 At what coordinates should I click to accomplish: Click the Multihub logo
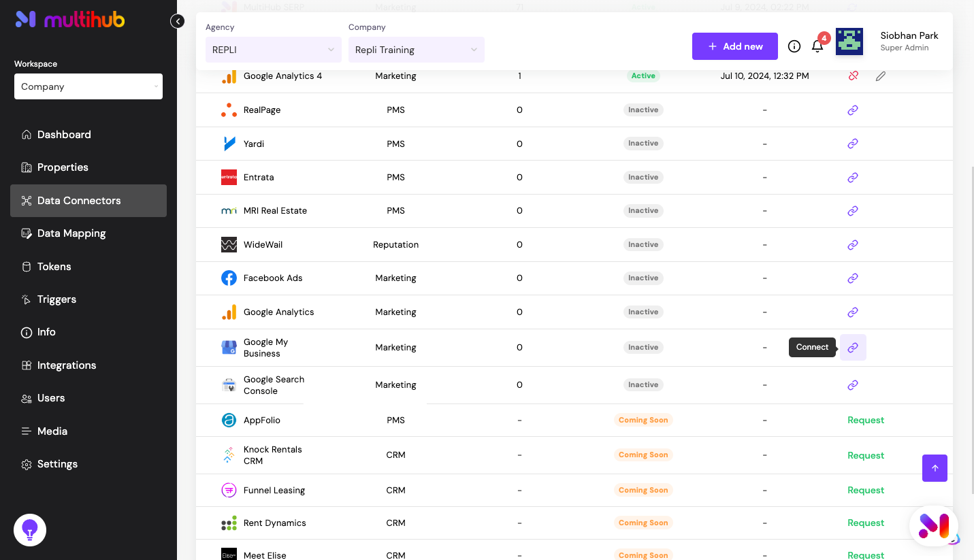click(x=70, y=20)
